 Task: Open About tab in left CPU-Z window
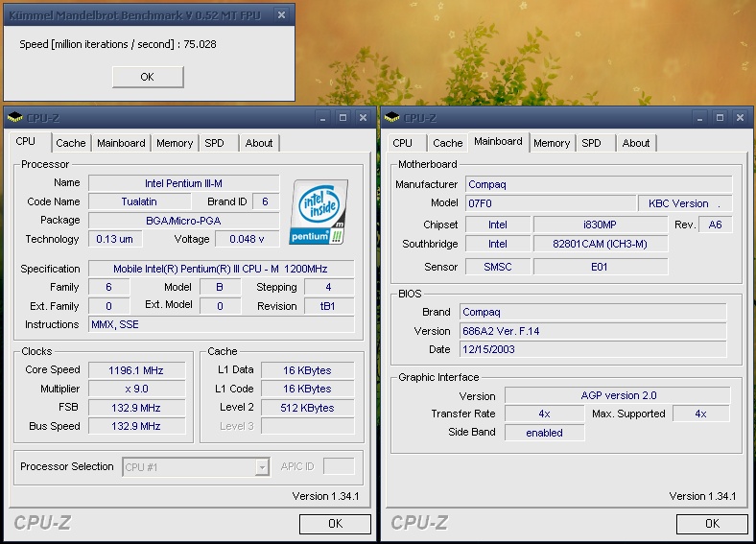pos(259,143)
